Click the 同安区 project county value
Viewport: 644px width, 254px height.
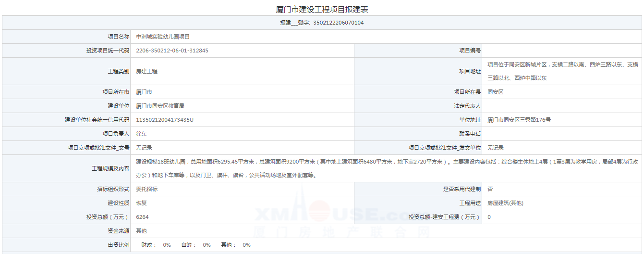(495, 92)
